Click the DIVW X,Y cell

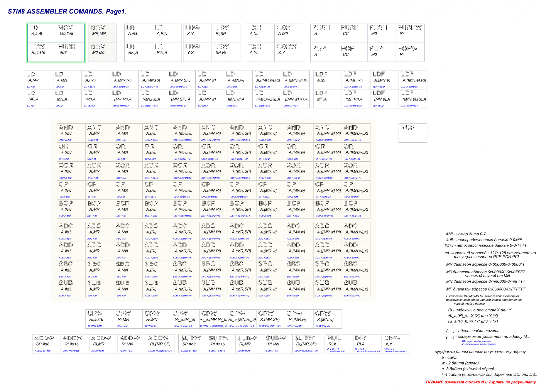396,343
